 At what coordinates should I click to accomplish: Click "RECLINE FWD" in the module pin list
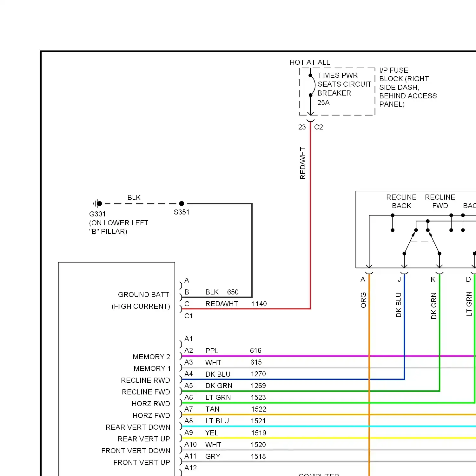click(x=146, y=392)
